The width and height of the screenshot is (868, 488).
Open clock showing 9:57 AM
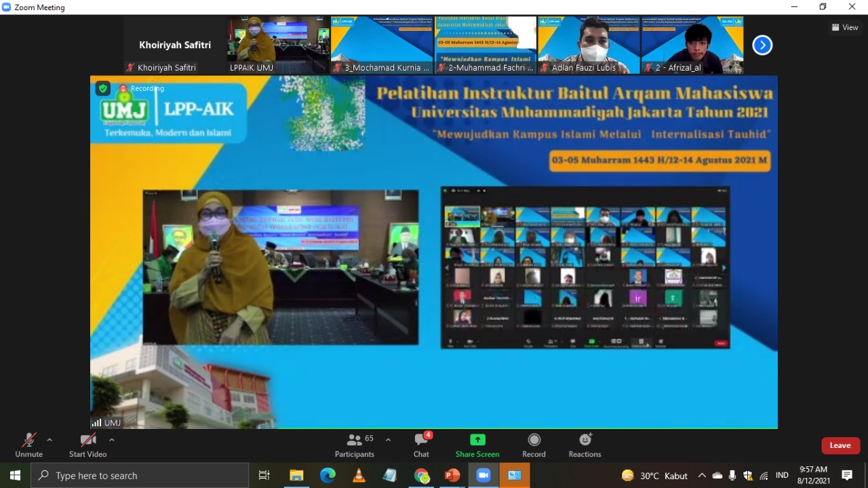813,475
